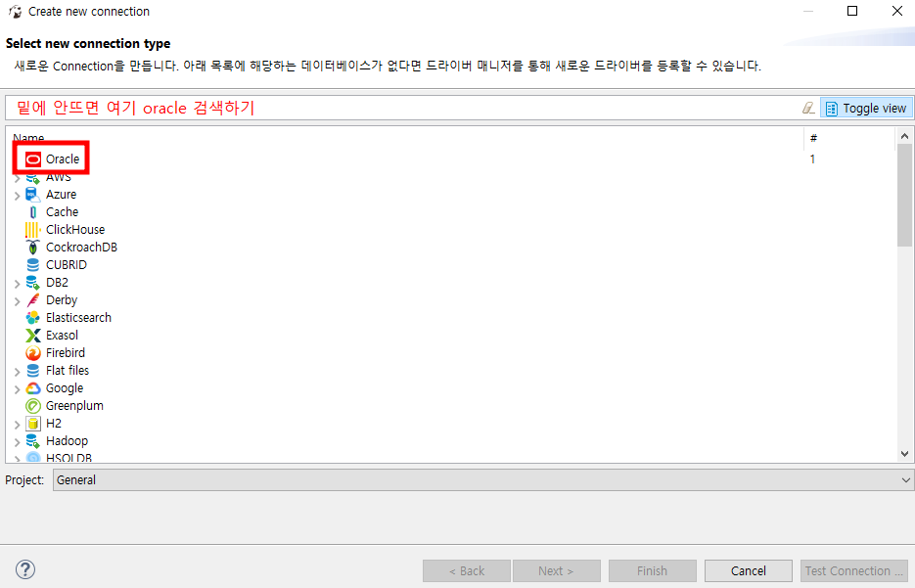Viewport: 915px width, 588px height.
Task: Click the H2 database icon
Action: (32, 424)
